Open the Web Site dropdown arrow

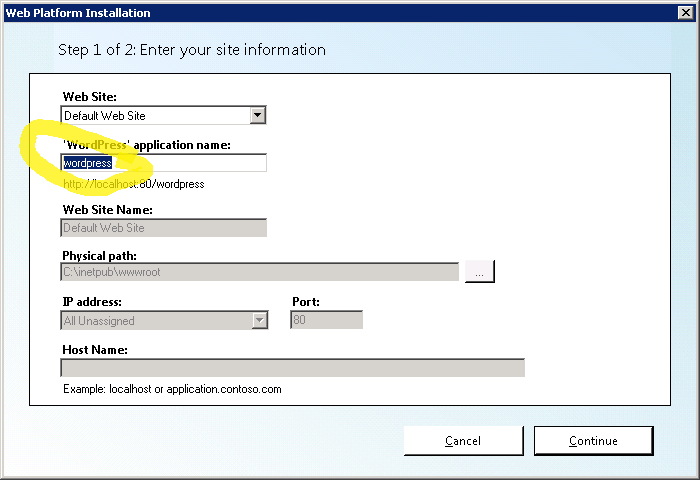click(x=258, y=116)
